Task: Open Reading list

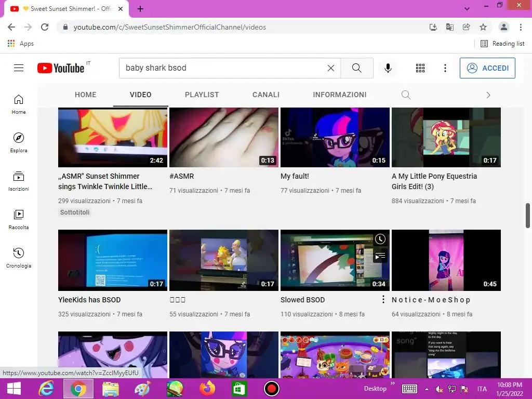Action: [x=502, y=44]
